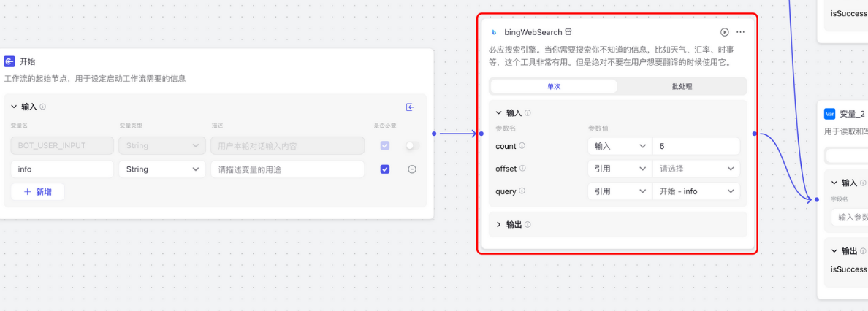Open BOT_USER_INPUT String type dropdown

pos(161,145)
